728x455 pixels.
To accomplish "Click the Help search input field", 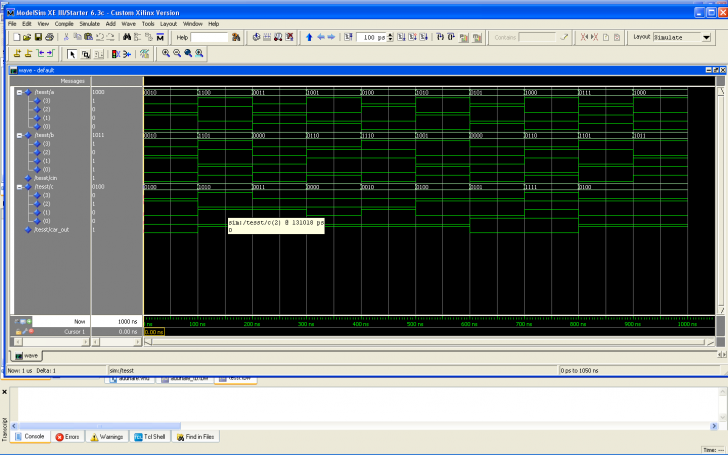I will coord(210,37).
